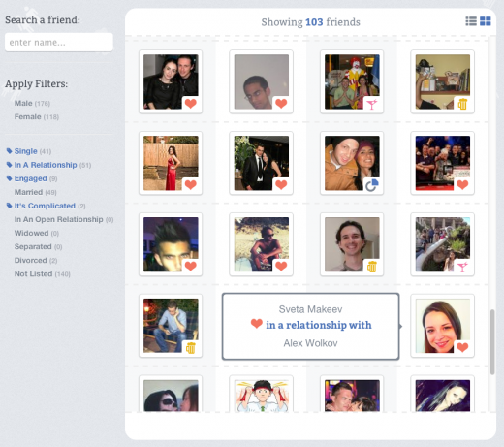Turn off the Engaged filter
504x447 pixels.
point(32,178)
